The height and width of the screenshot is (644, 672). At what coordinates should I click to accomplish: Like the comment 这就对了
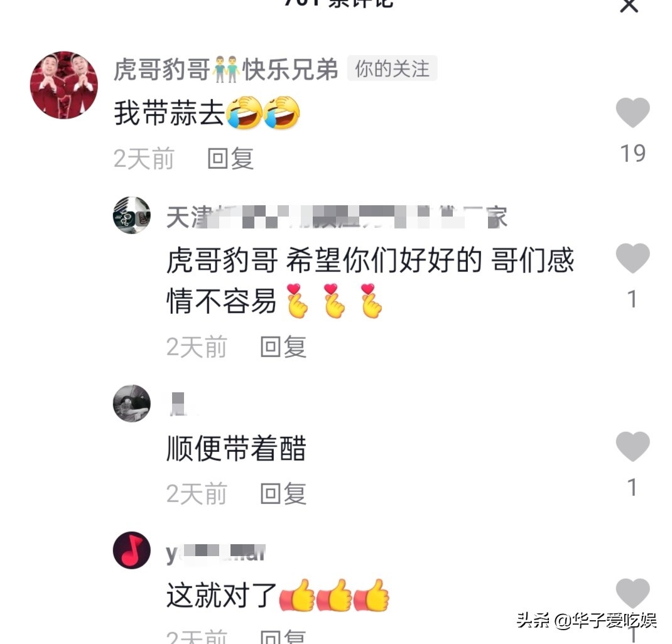(x=632, y=593)
